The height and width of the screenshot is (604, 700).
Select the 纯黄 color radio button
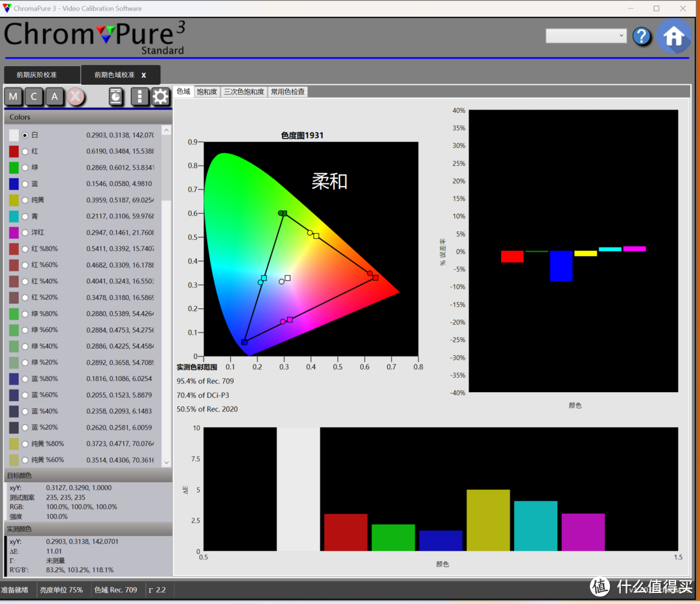25,200
